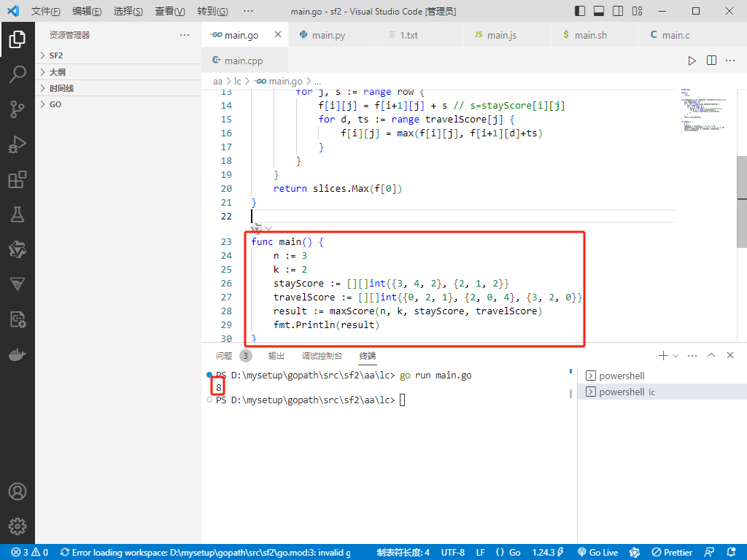Open the 输出 output panel tab
The width and height of the screenshot is (747, 560).
pyautogui.click(x=276, y=356)
